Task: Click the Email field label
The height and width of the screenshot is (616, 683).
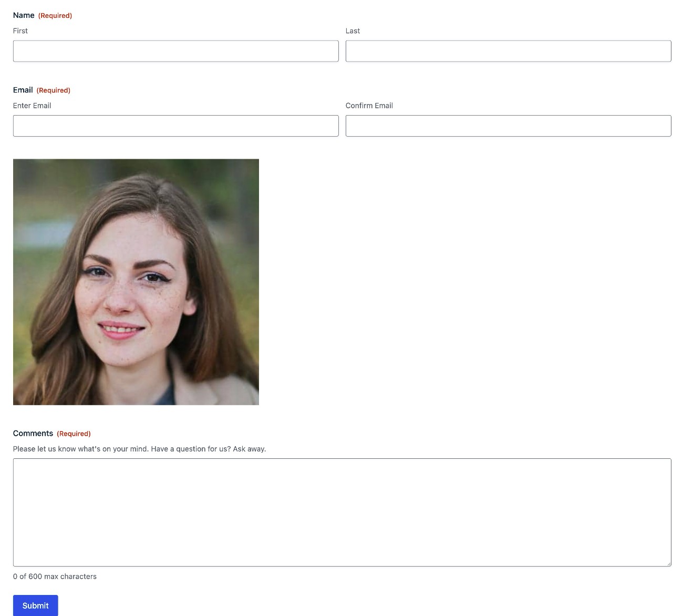Action: point(23,90)
